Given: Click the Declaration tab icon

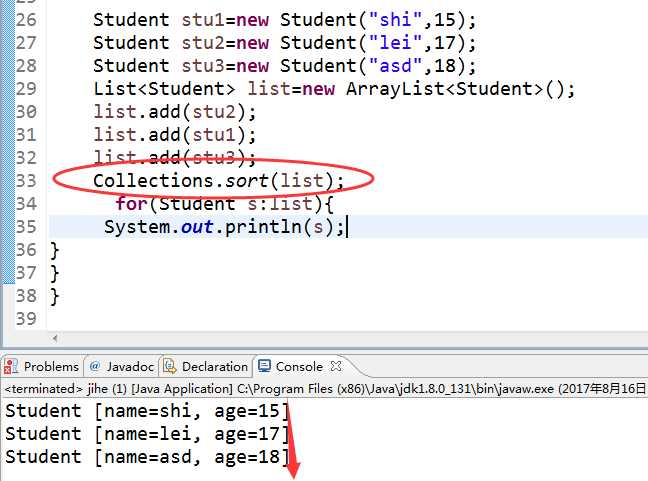Looking at the screenshot, I should pyautogui.click(x=169, y=366).
